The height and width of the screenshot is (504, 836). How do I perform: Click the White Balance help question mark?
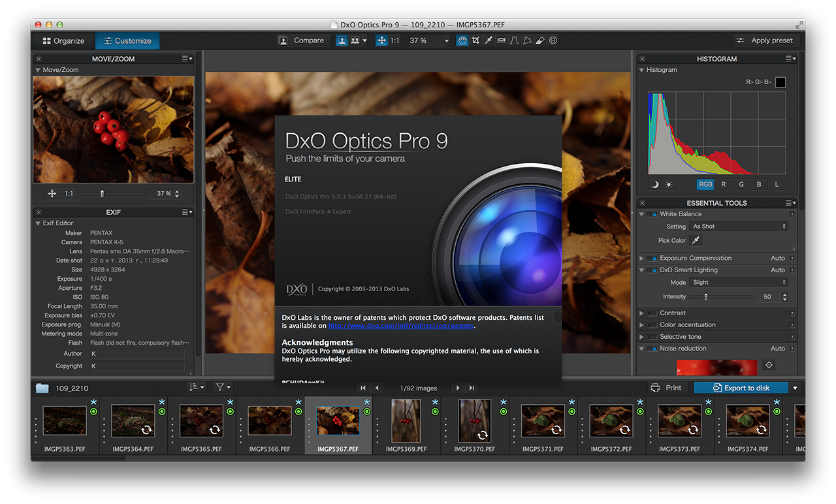pyautogui.click(x=792, y=214)
